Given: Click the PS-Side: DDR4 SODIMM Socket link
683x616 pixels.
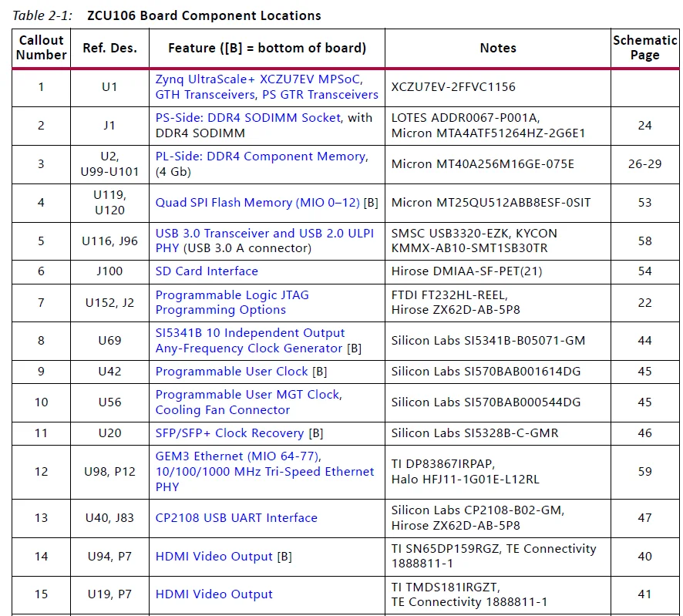Looking at the screenshot, I should (247, 118).
